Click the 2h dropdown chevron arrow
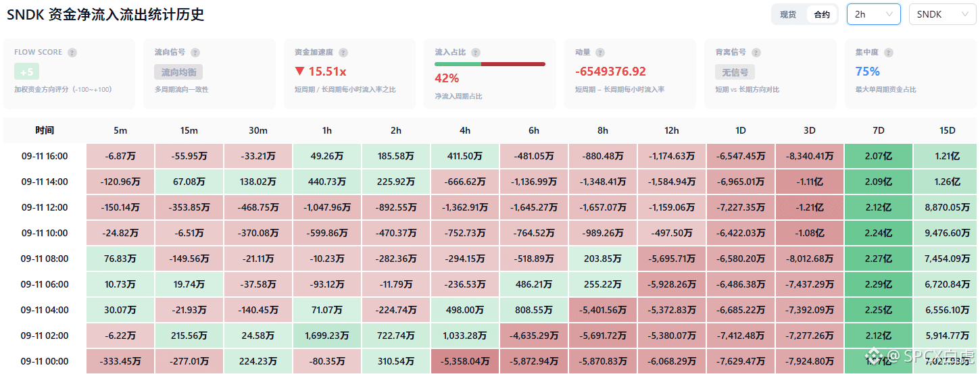Viewport: 980px width, 374px height. coord(889,14)
